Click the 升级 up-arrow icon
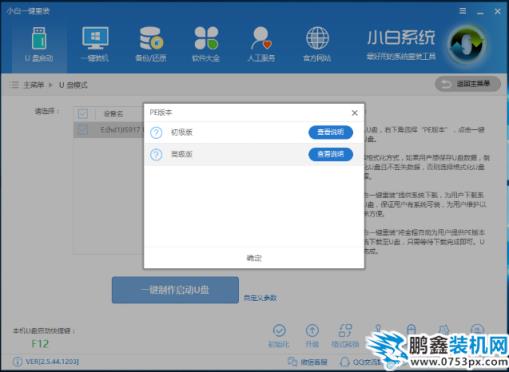This screenshot has width=509, height=372. 312,330
